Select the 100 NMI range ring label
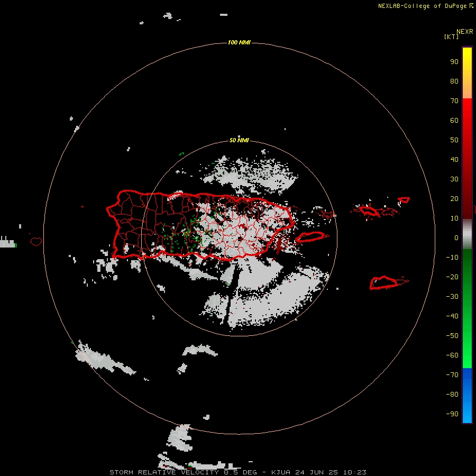This screenshot has width=476, height=476. [x=239, y=42]
